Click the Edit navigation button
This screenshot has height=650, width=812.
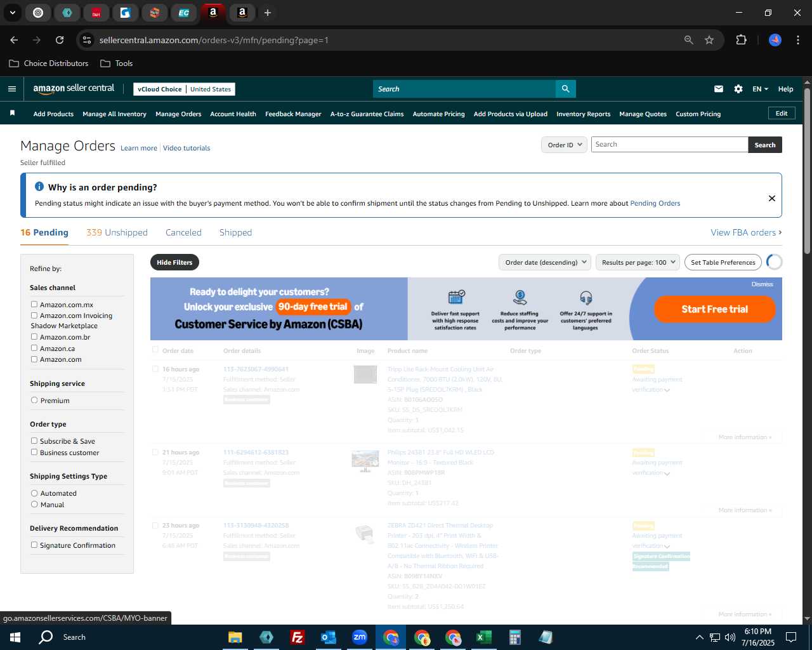782,113
